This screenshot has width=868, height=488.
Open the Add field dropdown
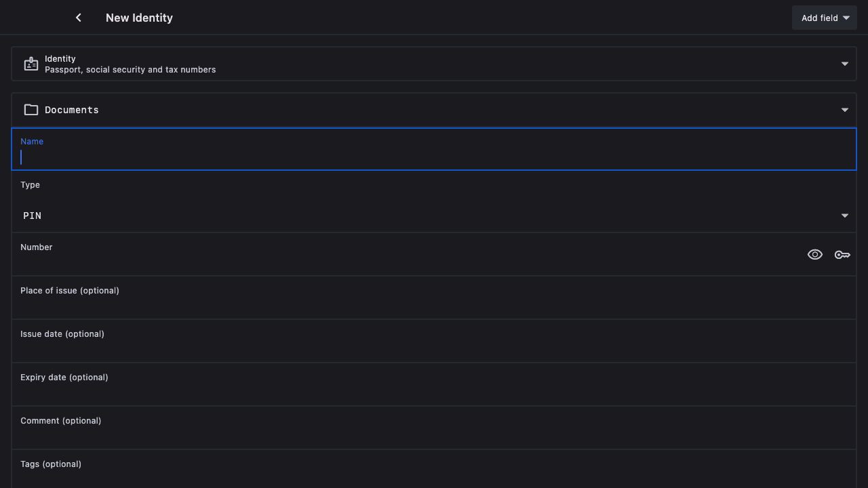pos(846,18)
